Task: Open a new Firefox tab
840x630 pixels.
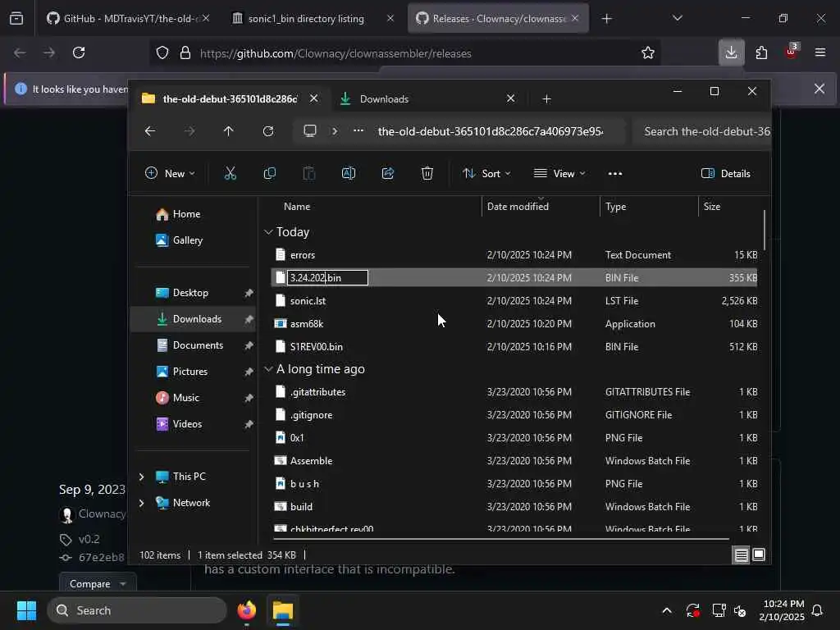Action: [x=606, y=19]
